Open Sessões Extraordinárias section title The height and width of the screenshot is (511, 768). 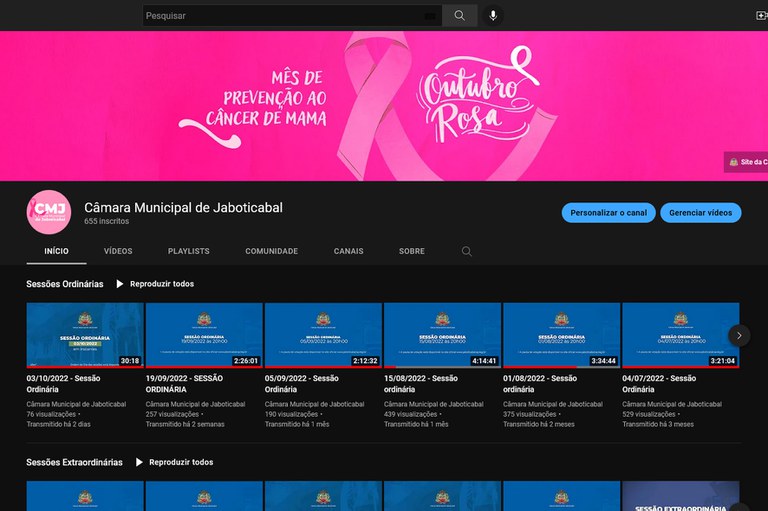[74, 462]
